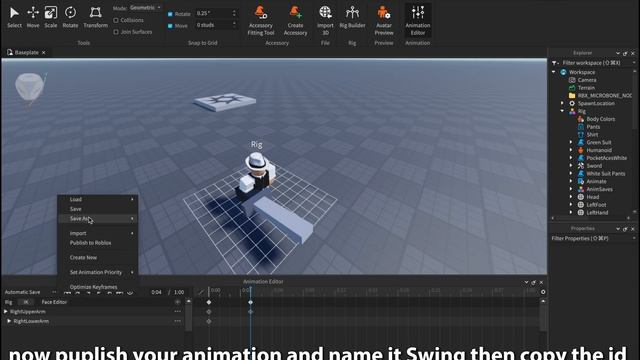Choose Create New animation

click(x=98, y=258)
